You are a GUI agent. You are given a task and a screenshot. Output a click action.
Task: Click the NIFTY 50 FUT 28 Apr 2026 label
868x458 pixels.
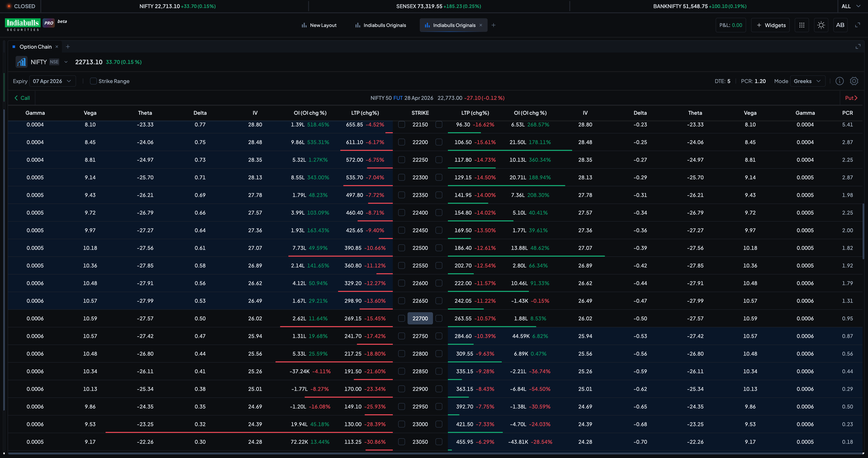(x=402, y=98)
